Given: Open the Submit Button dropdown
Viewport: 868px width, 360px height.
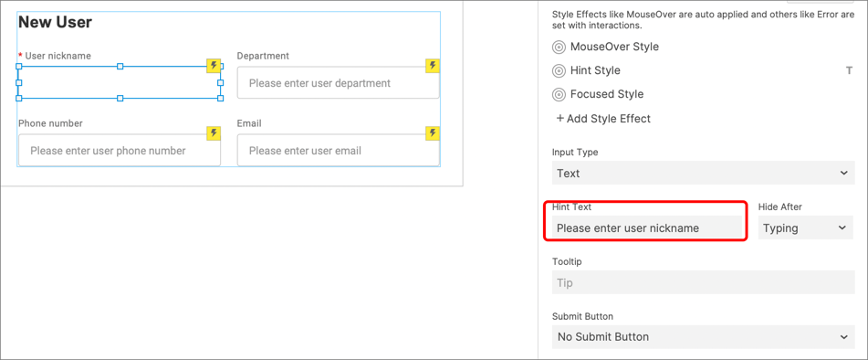Looking at the screenshot, I should pyautogui.click(x=703, y=337).
